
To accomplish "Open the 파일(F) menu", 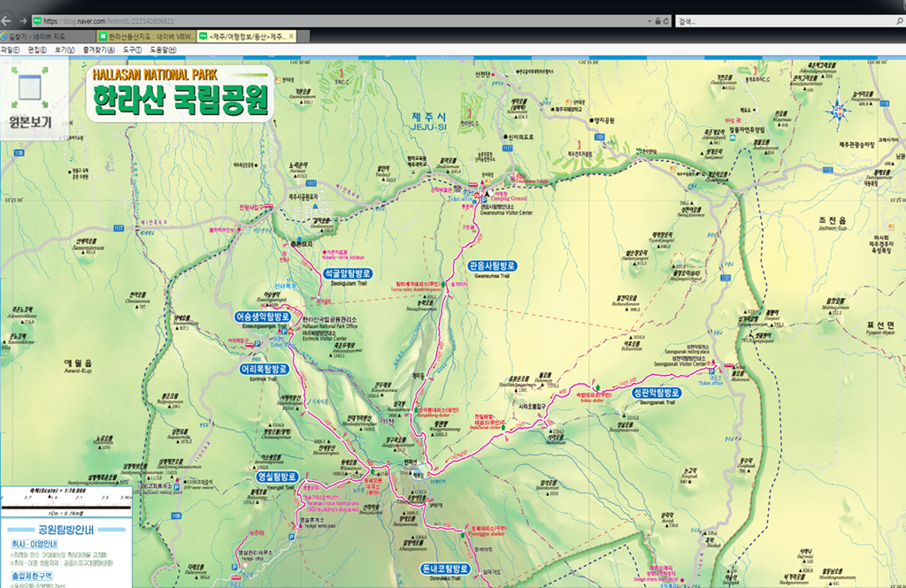I will 10,50.
